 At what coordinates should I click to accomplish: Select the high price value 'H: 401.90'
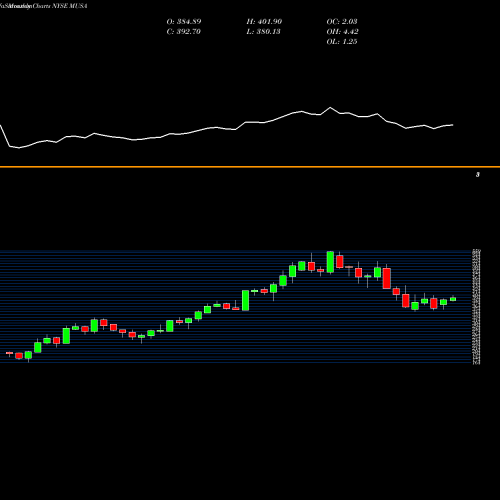(x=264, y=22)
